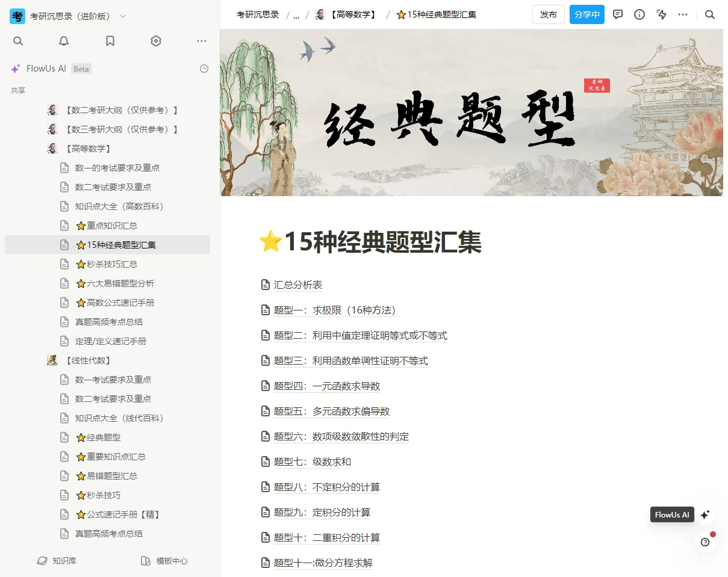This screenshot has height=577, width=728.
Task: Open ⭐重点知识汇总 in sidebar
Action: click(107, 226)
